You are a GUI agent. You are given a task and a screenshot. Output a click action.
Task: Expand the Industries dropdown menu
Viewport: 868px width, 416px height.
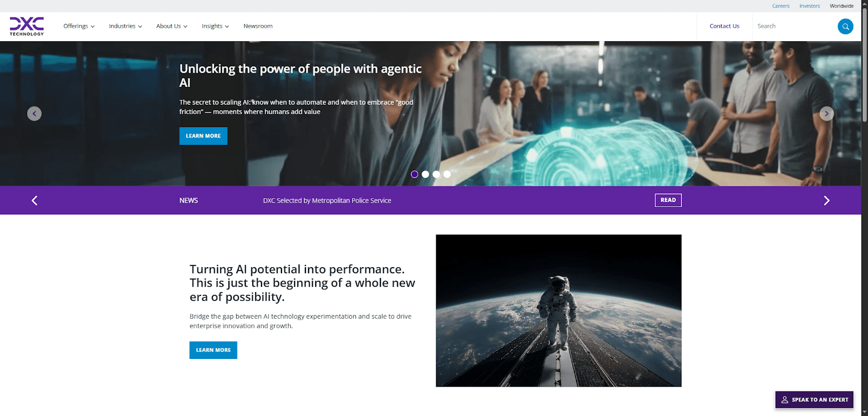125,26
